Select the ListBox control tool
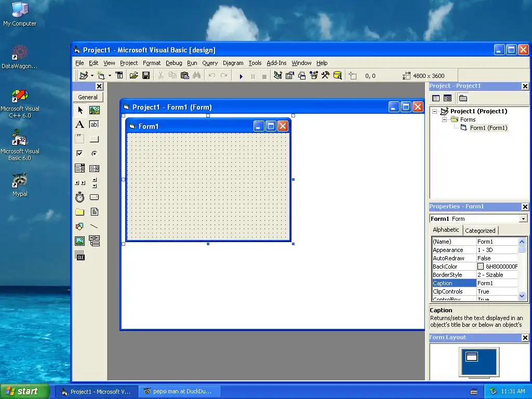Image resolution: width=532 pixels, height=399 pixels. (x=95, y=168)
